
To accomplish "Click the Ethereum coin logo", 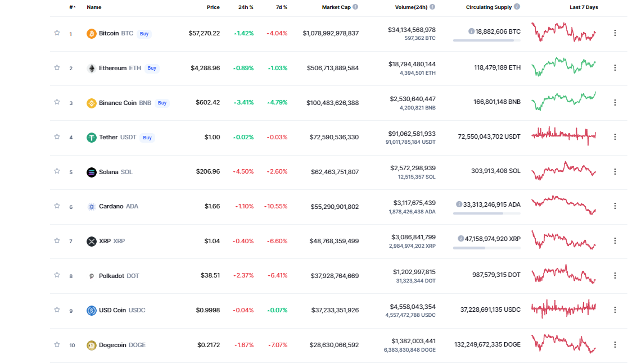I will 91,69.
